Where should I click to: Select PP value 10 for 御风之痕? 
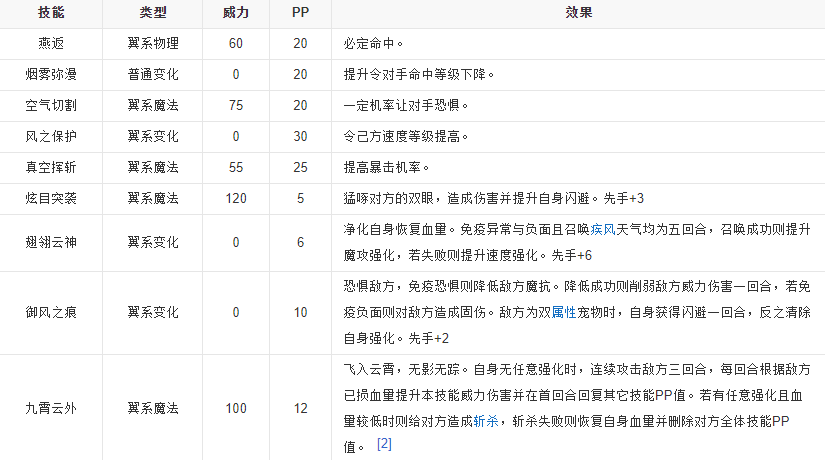click(300, 313)
